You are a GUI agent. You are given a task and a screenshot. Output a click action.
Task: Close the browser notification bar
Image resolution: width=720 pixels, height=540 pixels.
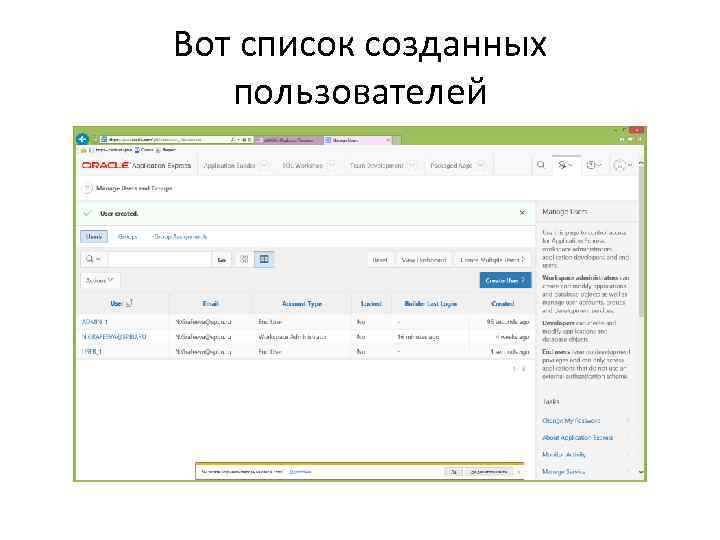click(x=519, y=472)
